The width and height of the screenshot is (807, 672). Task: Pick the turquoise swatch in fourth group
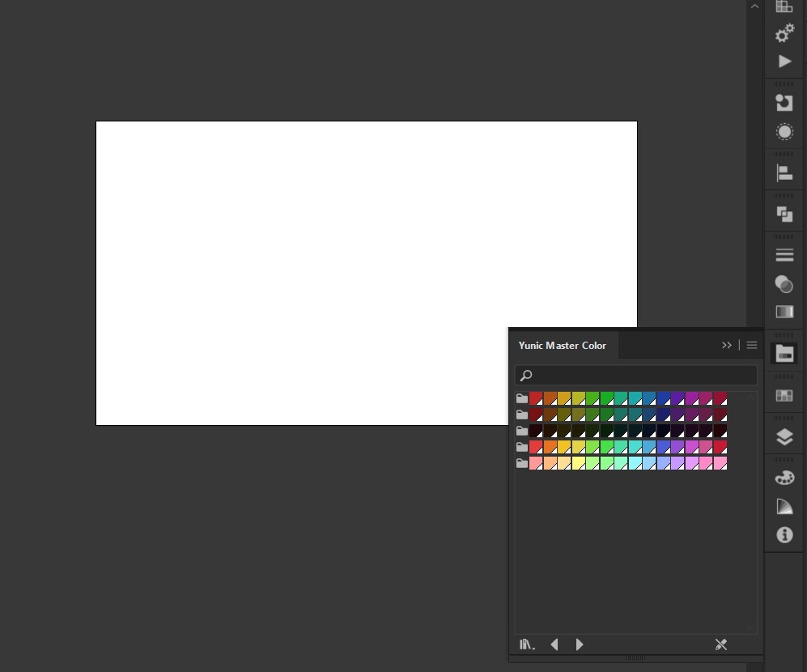click(x=635, y=447)
